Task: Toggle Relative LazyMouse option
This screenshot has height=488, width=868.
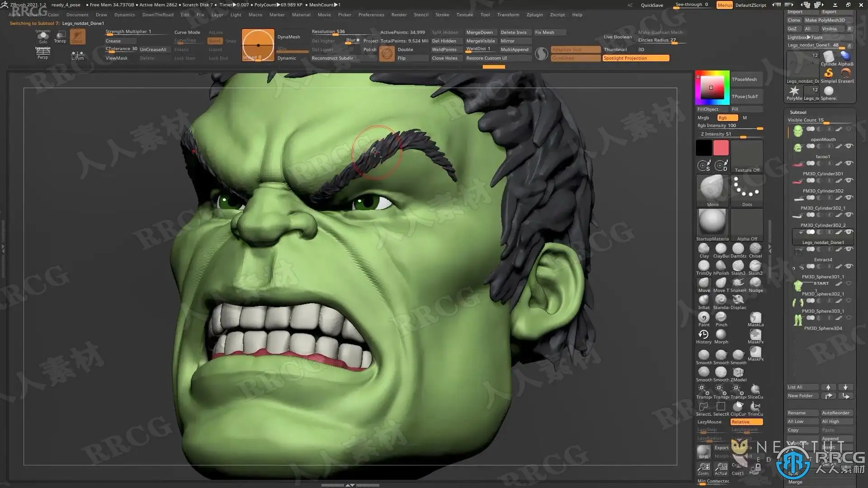Action: [746, 422]
